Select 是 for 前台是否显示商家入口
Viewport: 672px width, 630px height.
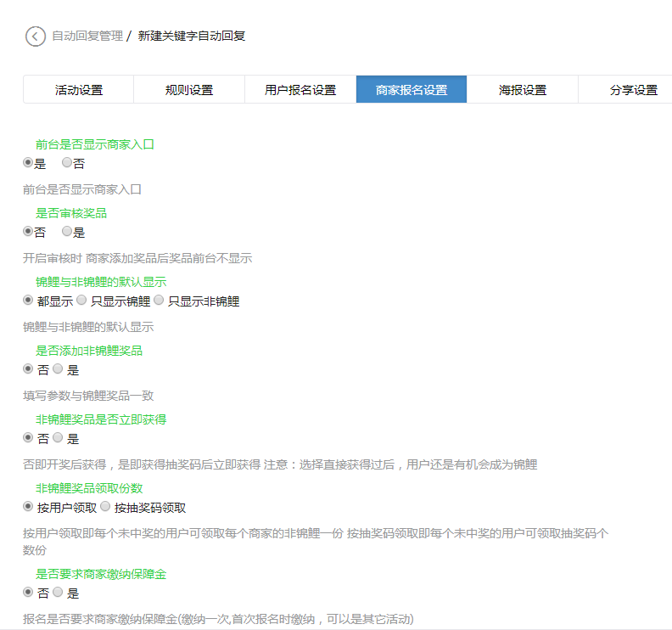(28, 162)
